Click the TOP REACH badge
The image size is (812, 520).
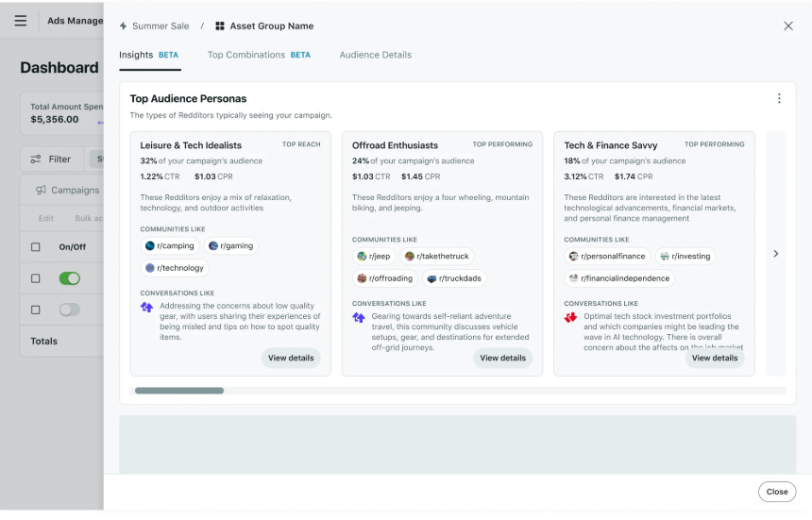coord(301,144)
